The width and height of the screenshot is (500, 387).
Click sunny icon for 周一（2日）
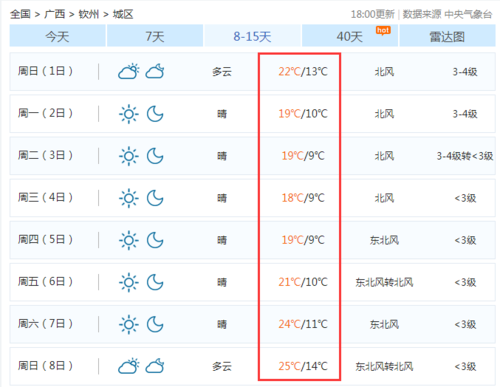(x=129, y=114)
